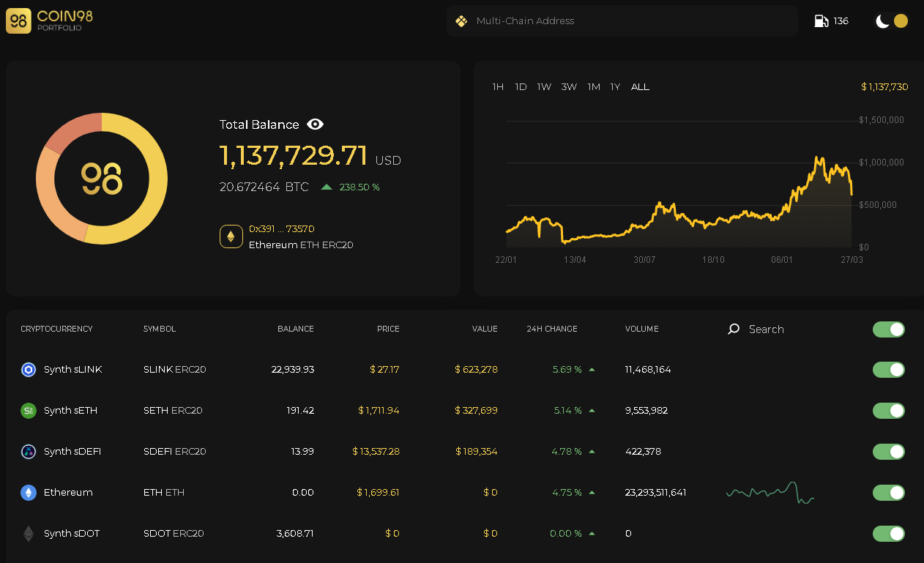Click the Ethereum coin icon in table
Image resolution: width=924 pixels, height=563 pixels.
29,493
